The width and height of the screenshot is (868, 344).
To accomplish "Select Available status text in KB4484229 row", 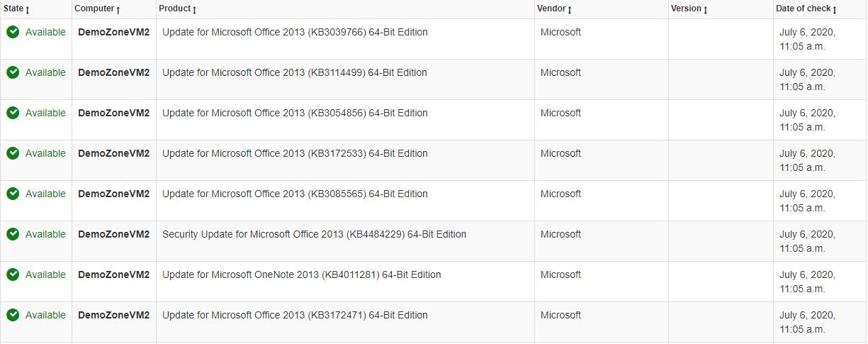I will click(45, 234).
